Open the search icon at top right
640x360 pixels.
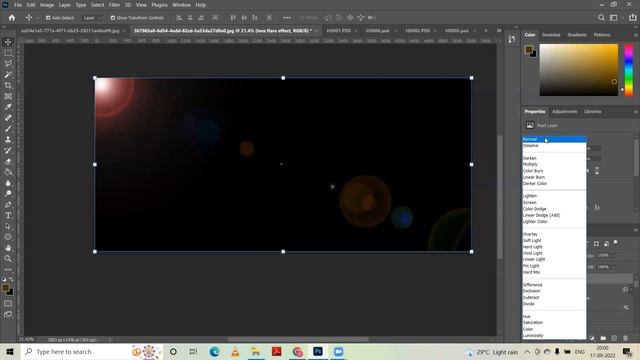pos(601,18)
